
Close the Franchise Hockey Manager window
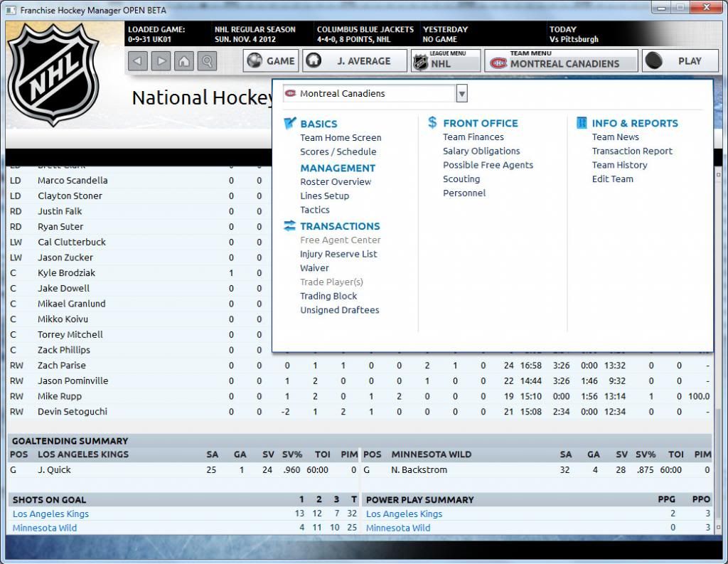click(x=706, y=8)
